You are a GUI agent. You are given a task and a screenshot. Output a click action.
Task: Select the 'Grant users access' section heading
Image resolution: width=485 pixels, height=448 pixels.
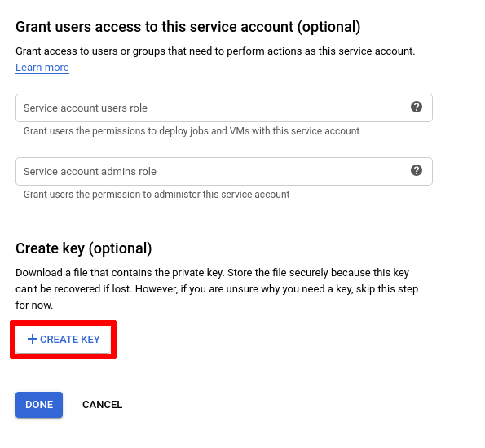click(x=188, y=27)
